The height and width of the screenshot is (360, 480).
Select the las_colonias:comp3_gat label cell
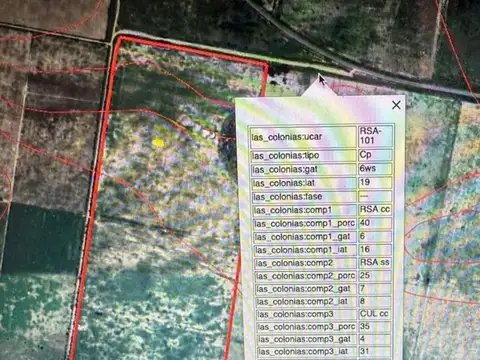click(x=307, y=339)
